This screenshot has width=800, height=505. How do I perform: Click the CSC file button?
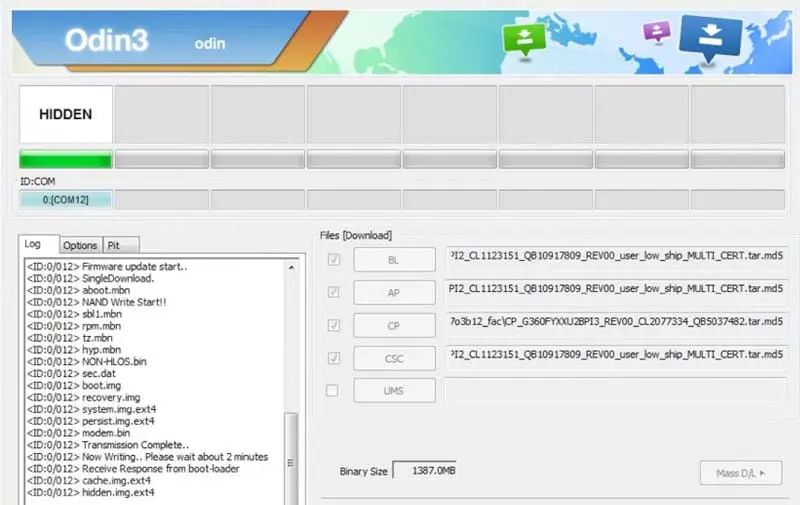(x=394, y=359)
